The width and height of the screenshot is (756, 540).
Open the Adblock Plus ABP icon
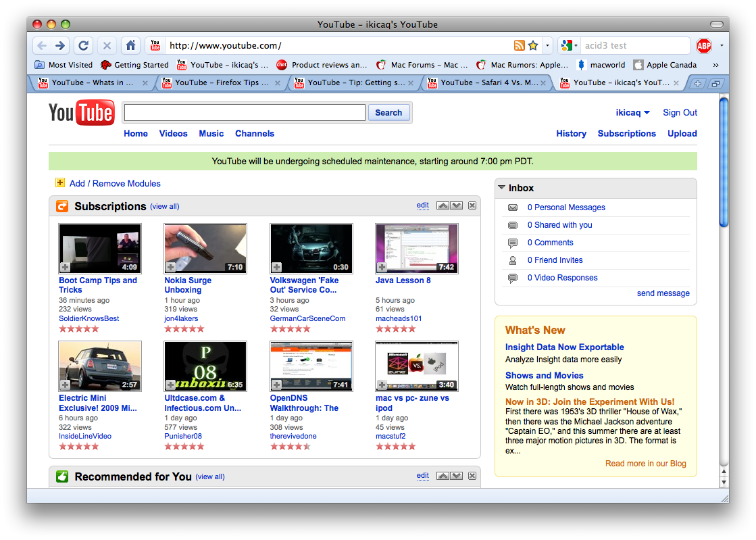(704, 46)
